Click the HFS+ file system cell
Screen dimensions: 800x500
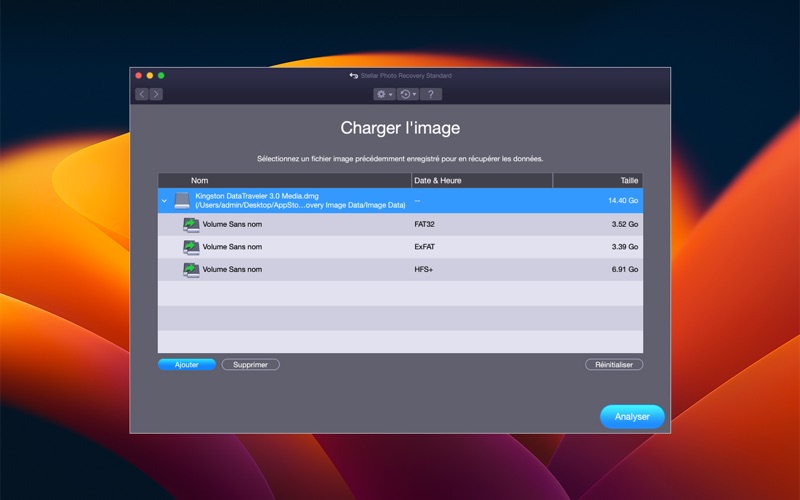click(x=423, y=269)
